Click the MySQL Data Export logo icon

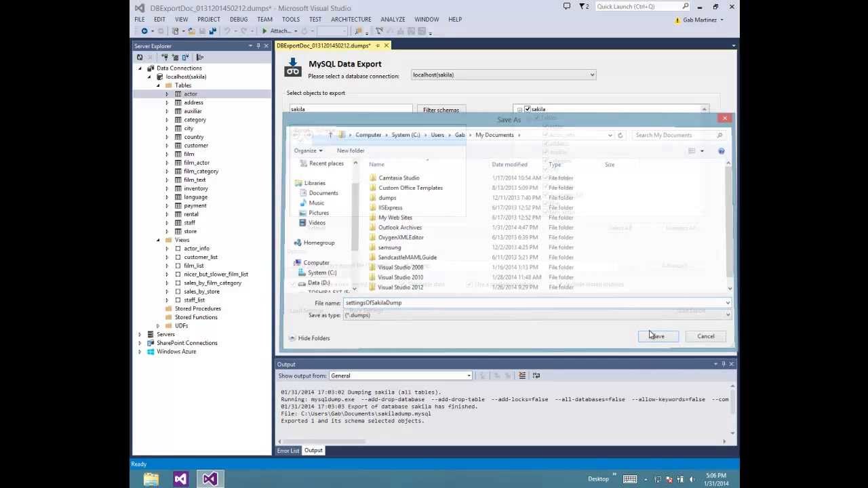coord(292,68)
